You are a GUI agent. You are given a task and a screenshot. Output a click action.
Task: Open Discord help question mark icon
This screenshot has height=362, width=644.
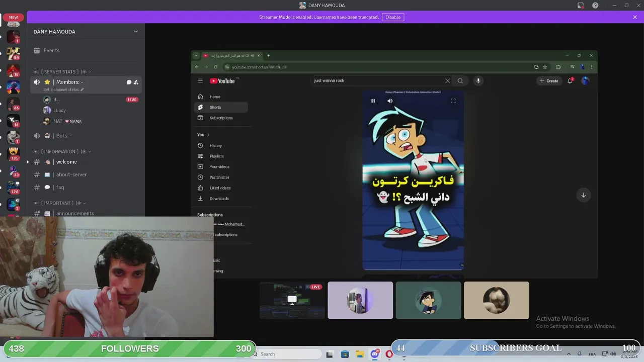pos(595,6)
